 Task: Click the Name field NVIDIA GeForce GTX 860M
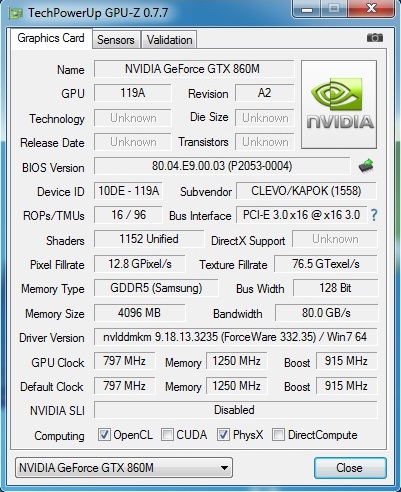point(194,69)
